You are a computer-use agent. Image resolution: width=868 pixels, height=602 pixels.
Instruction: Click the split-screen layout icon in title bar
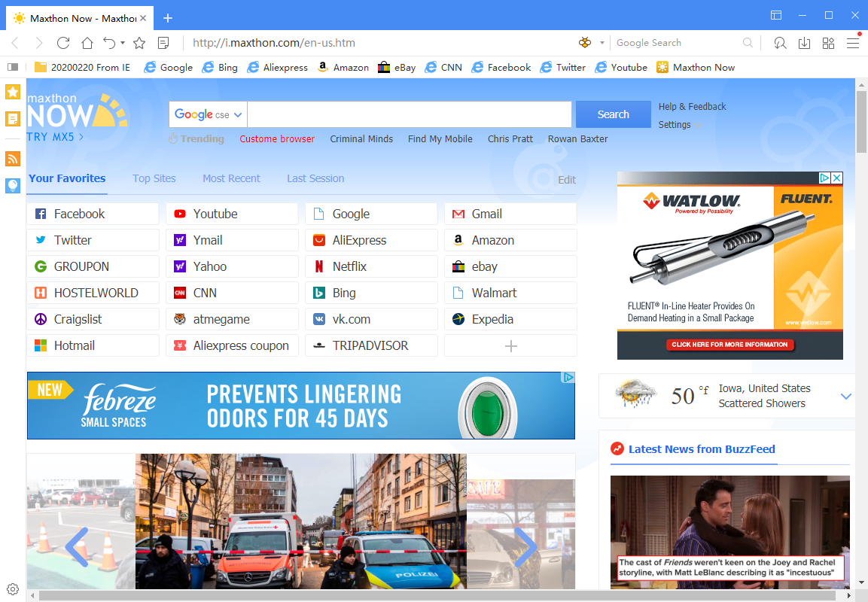(776, 15)
